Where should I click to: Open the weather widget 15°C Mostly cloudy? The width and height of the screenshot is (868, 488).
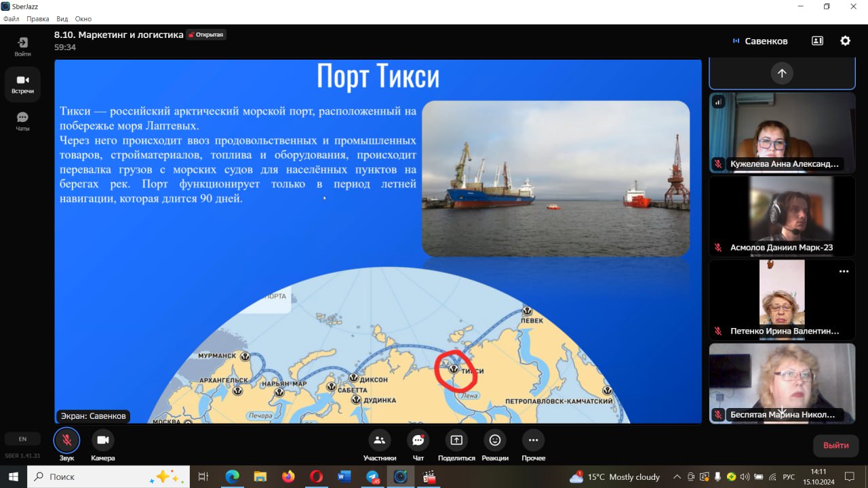pos(614,476)
